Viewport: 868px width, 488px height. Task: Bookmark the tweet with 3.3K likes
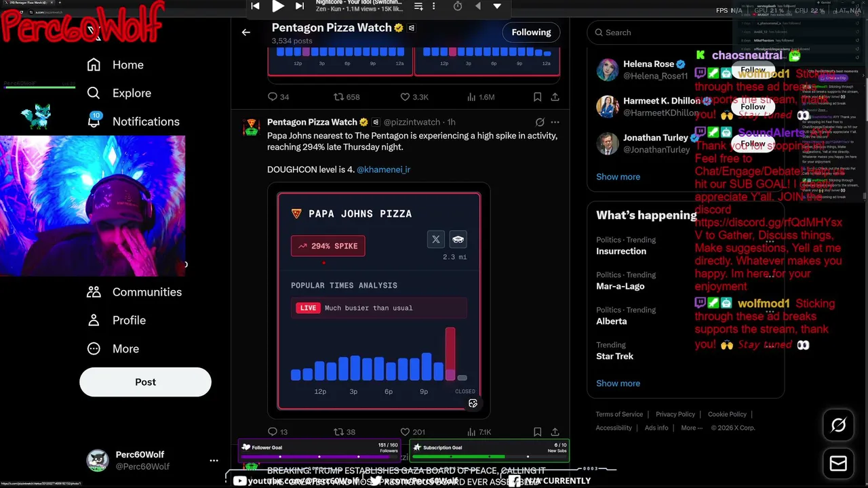click(x=537, y=97)
